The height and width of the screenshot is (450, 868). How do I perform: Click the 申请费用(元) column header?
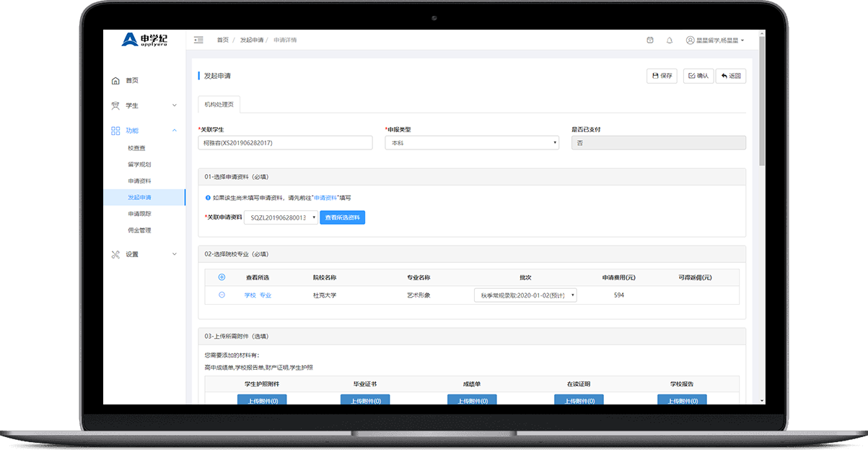(619, 277)
